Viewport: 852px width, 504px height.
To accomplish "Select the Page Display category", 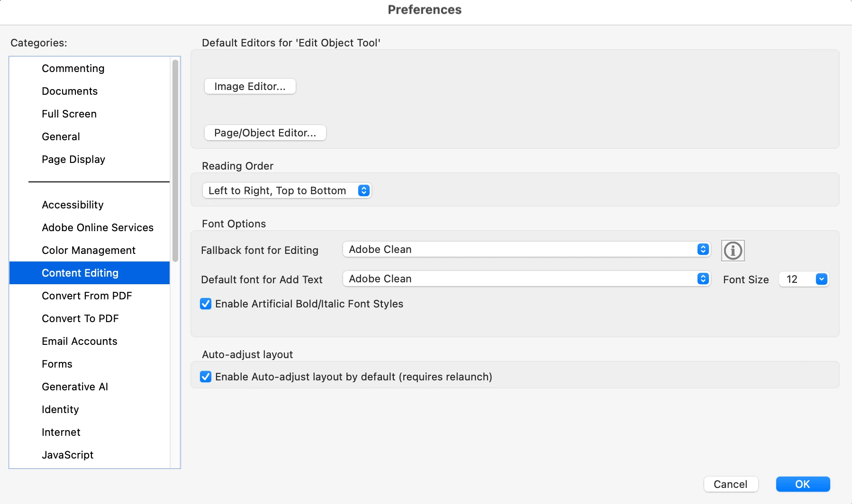I will click(x=73, y=160).
